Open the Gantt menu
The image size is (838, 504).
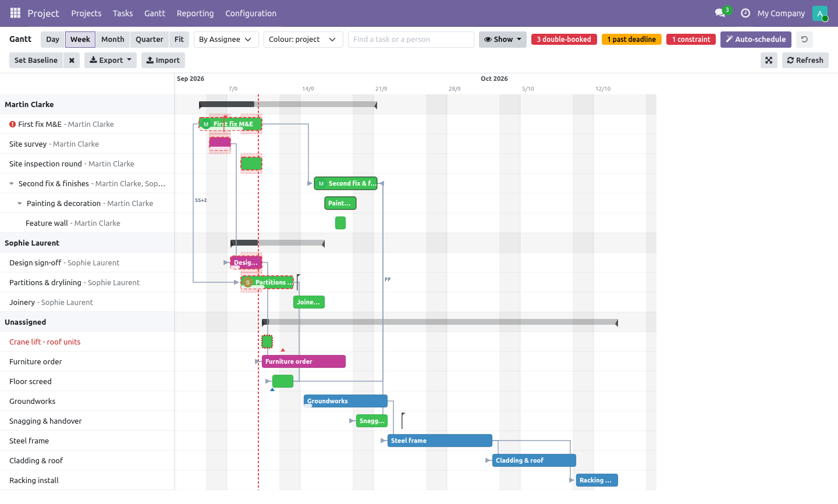155,13
